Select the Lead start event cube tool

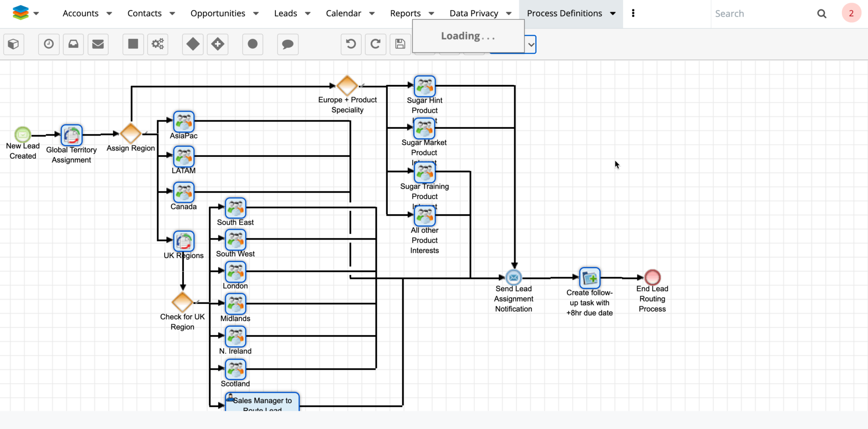tap(14, 44)
